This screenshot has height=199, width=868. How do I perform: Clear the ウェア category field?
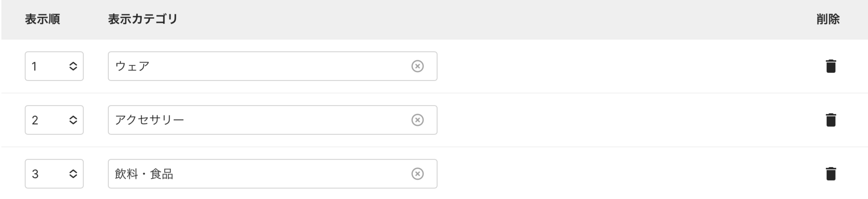[x=417, y=66]
